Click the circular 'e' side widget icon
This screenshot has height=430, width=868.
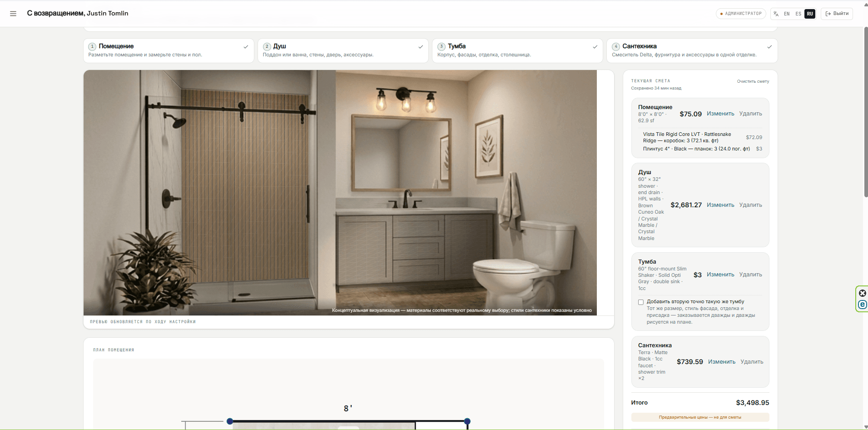pyautogui.click(x=863, y=305)
